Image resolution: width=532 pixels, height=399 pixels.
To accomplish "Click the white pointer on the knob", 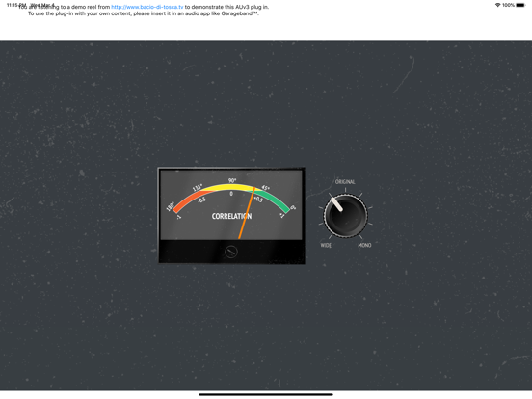I will click(x=336, y=204).
